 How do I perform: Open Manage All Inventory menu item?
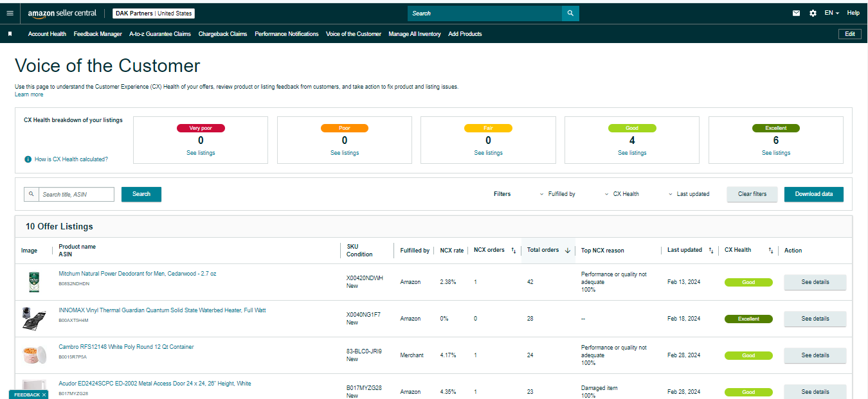pyautogui.click(x=415, y=34)
